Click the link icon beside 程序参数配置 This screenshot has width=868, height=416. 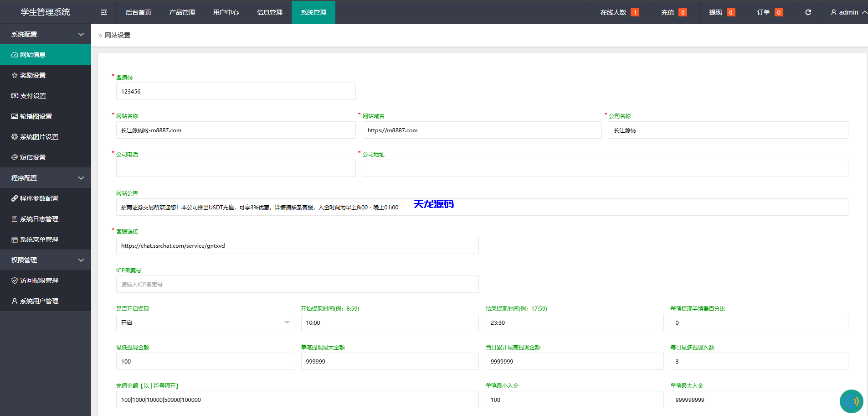pyautogui.click(x=15, y=198)
